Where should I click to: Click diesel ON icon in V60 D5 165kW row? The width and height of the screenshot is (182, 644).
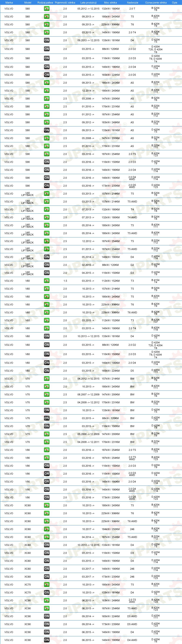[x=47, y=371]
